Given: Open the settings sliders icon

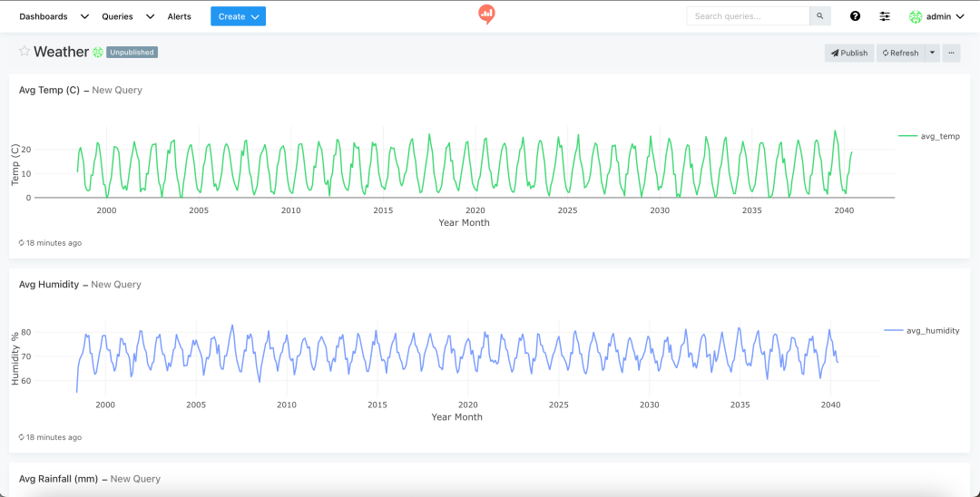Looking at the screenshot, I should click(x=885, y=16).
